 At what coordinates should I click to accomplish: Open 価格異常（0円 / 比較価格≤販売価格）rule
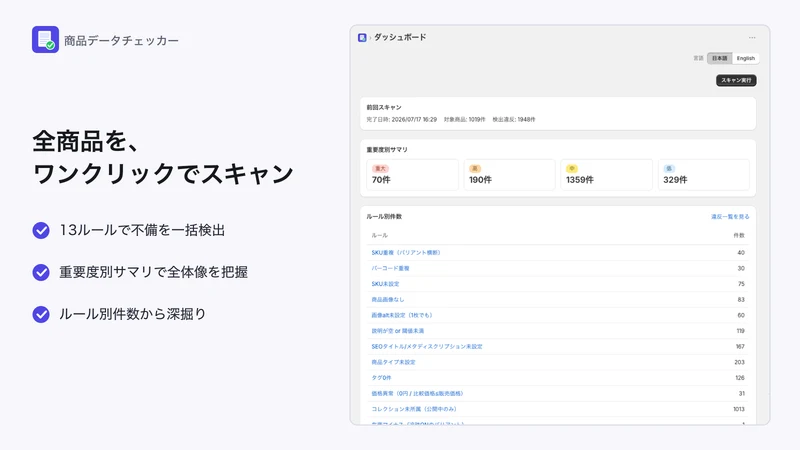417,394
